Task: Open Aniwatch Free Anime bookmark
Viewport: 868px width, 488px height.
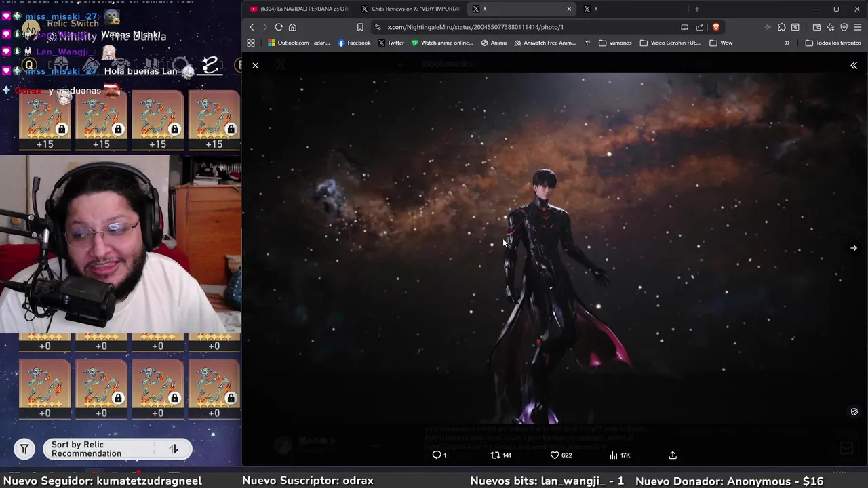Action: point(545,43)
